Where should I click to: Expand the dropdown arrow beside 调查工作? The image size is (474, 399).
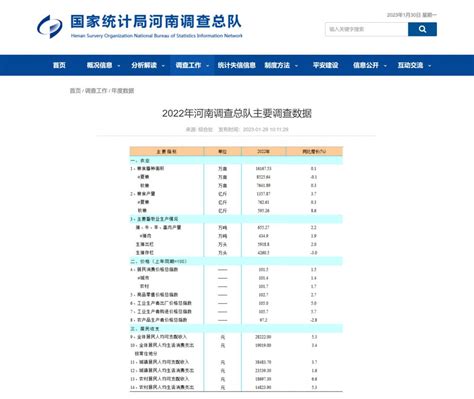coord(207,66)
